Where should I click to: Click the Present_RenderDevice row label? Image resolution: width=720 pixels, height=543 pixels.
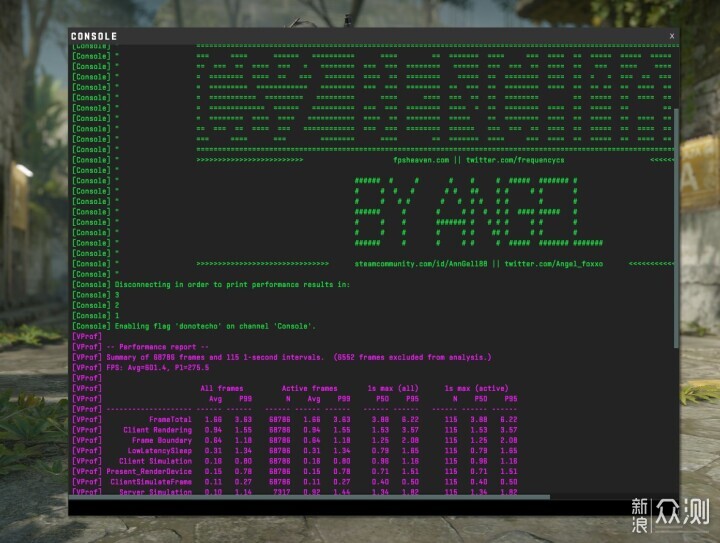149,471
